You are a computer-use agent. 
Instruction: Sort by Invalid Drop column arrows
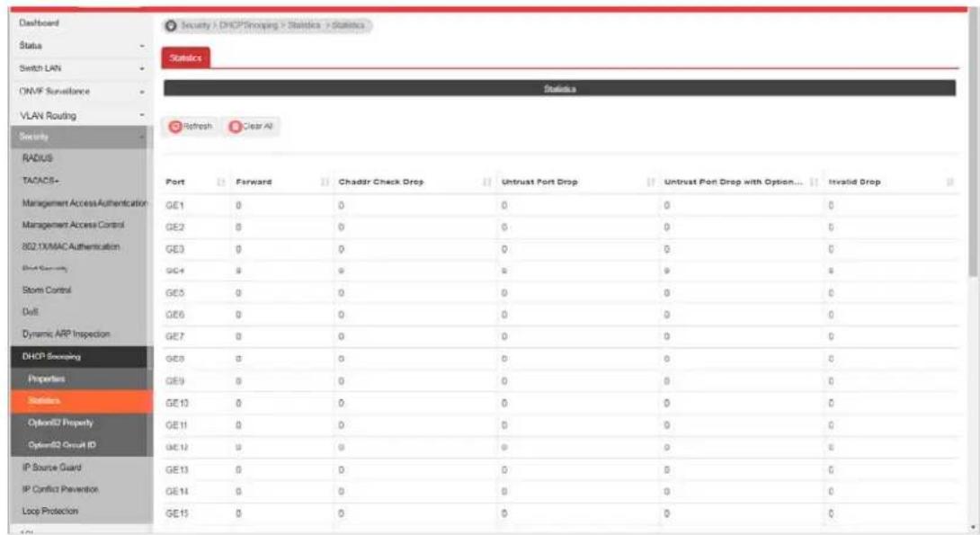(950, 182)
